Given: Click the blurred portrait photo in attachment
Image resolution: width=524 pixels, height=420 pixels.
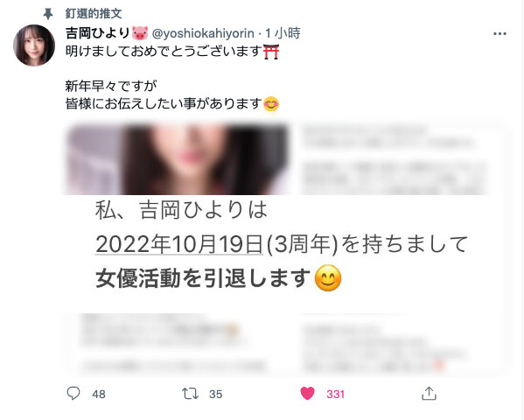Looking at the screenshot, I should [x=177, y=159].
